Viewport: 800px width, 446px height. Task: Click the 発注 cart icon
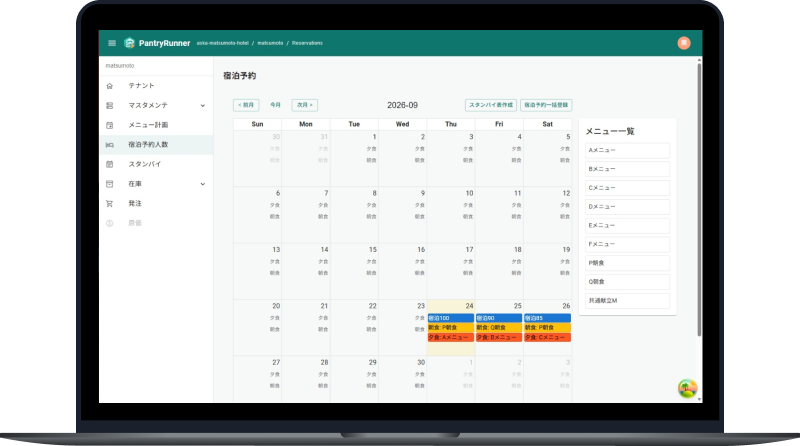[x=109, y=204]
